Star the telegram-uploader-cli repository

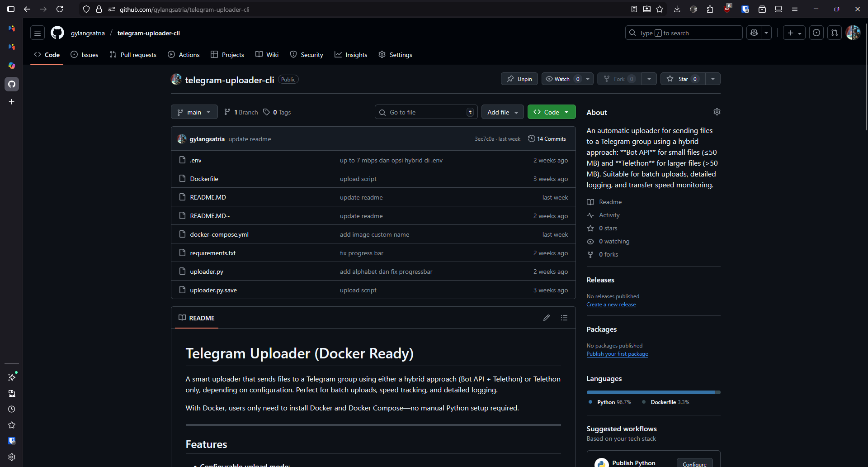(x=683, y=79)
